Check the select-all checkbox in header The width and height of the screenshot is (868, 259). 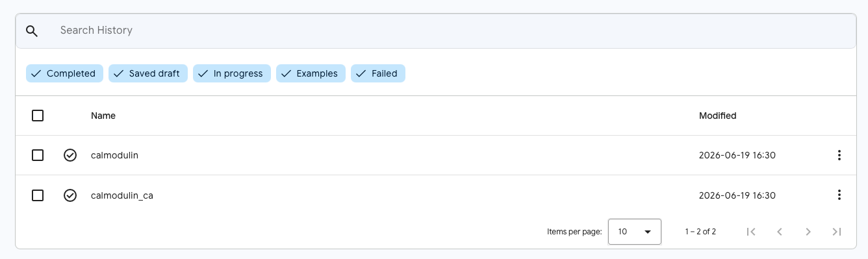(x=38, y=116)
